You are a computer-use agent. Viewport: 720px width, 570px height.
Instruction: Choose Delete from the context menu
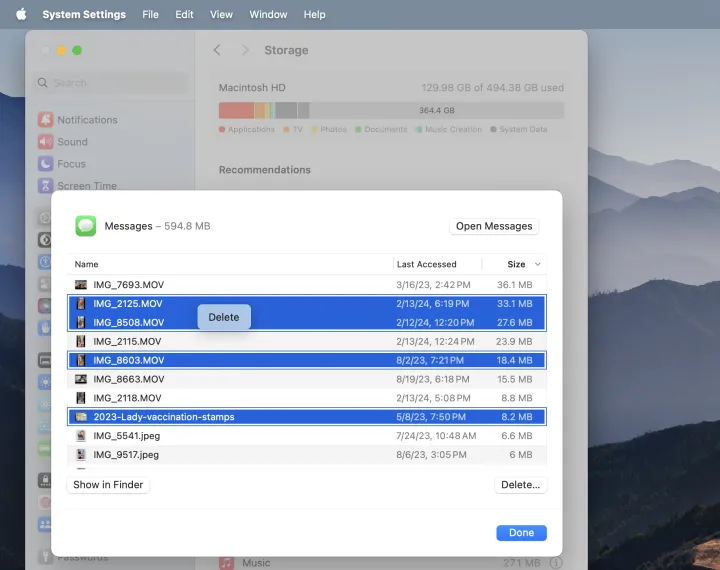tap(224, 317)
